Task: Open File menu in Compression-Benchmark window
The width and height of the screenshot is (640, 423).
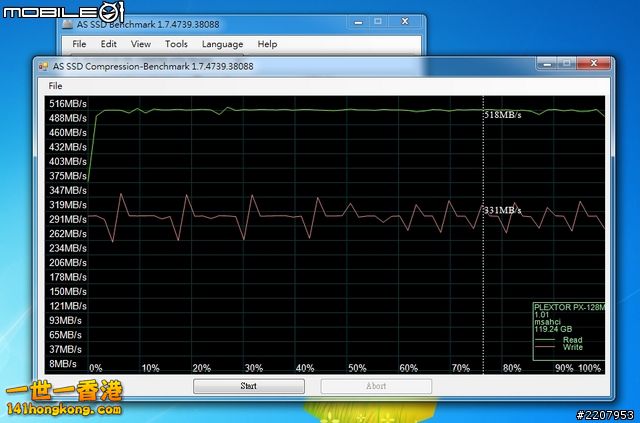Action: (x=55, y=86)
